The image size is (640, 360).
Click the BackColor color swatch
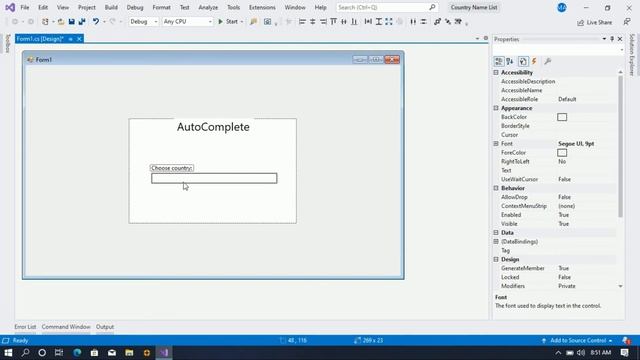point(562,117)
